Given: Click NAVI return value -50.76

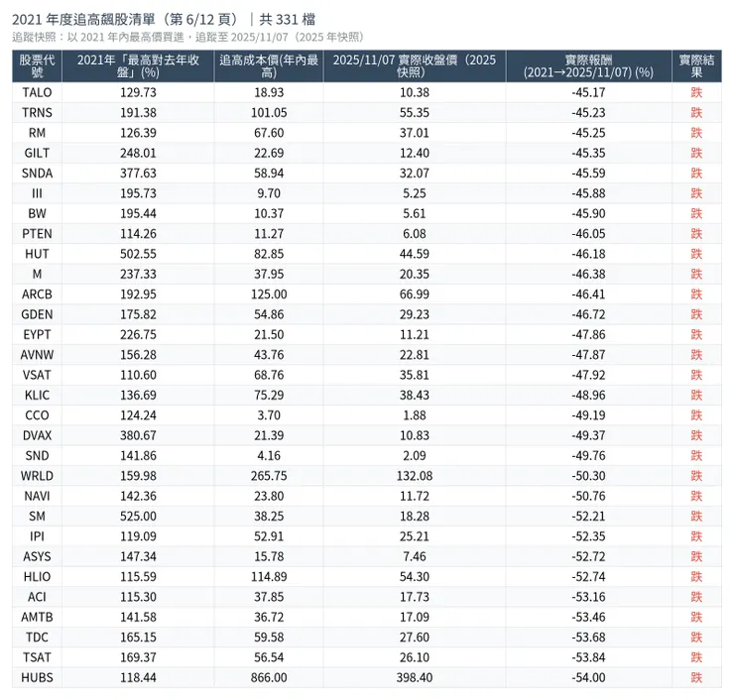Looking at the screenshot, I should pyautogui.click(x=588, y=496).
